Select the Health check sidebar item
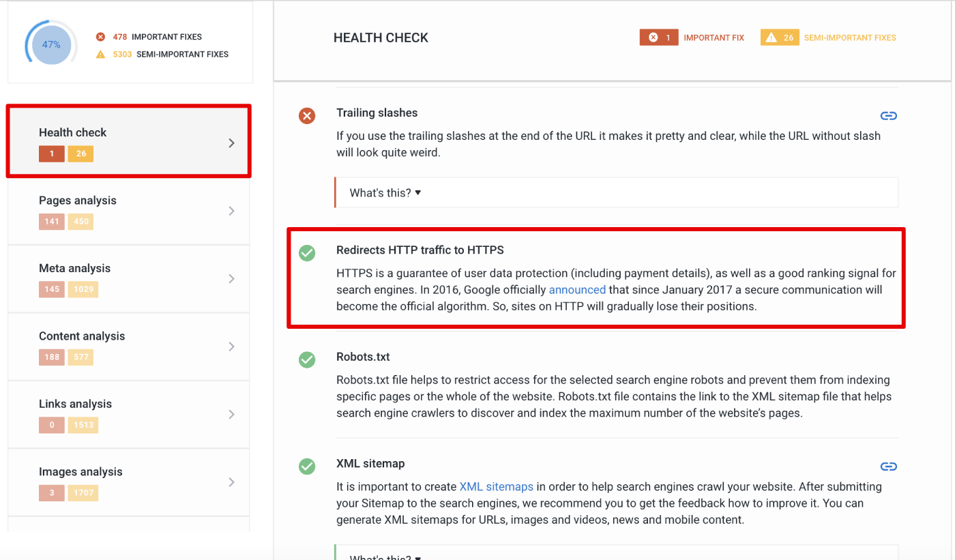 [129, 142]
